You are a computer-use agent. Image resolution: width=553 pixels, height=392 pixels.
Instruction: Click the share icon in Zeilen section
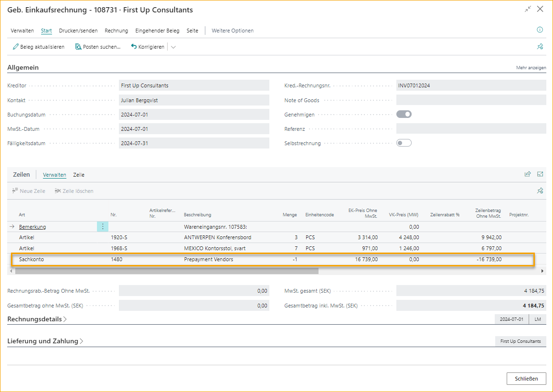528,174
